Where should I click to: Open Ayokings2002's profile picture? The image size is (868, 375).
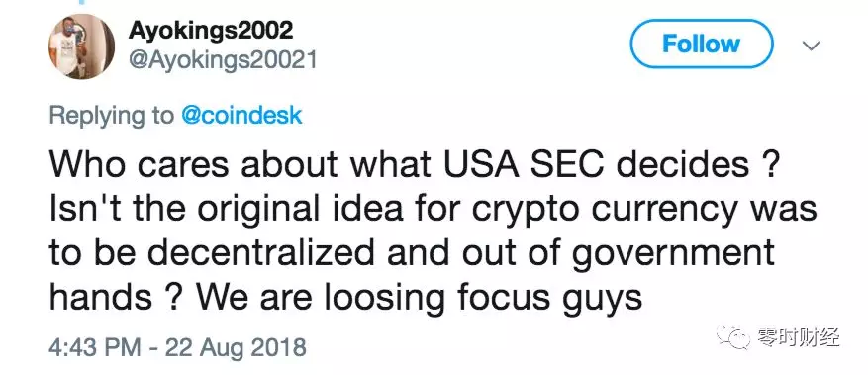click(82, 47)
